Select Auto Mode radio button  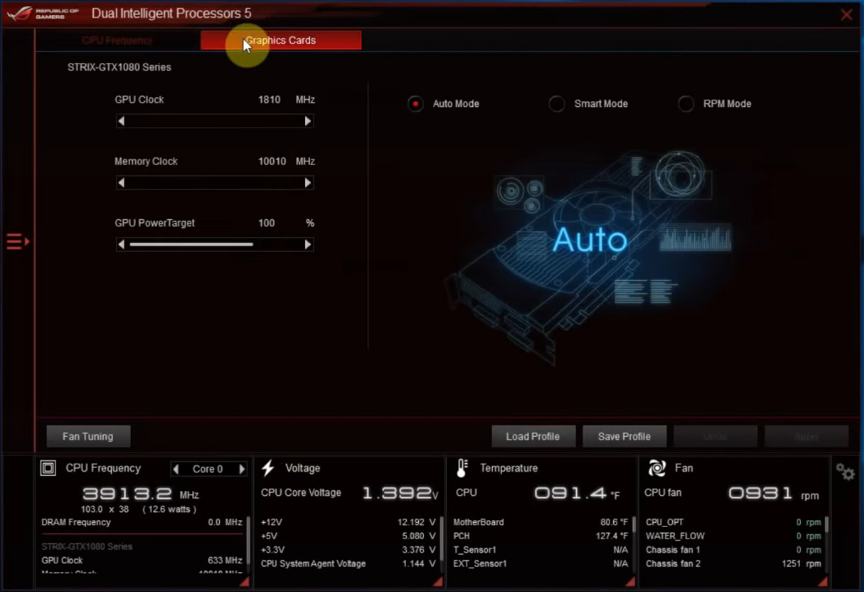point(415,104)
